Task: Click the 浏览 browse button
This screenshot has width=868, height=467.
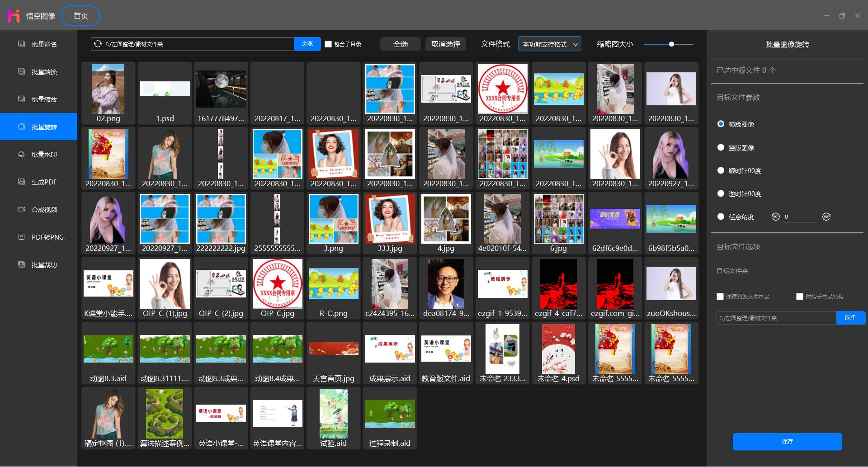Action: pyautogui.click(x=307, y=44)
